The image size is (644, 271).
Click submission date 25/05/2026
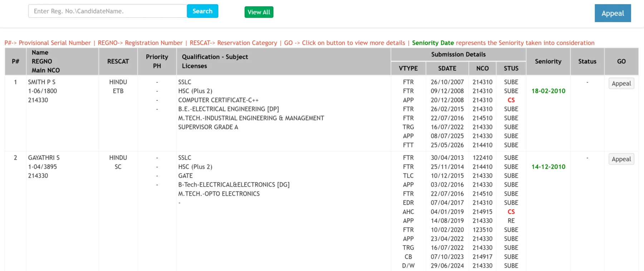click(x=447, y=145)
